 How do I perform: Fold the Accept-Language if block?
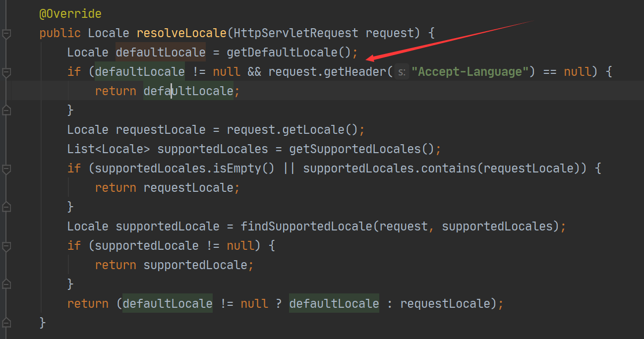(x=6, y=72)
